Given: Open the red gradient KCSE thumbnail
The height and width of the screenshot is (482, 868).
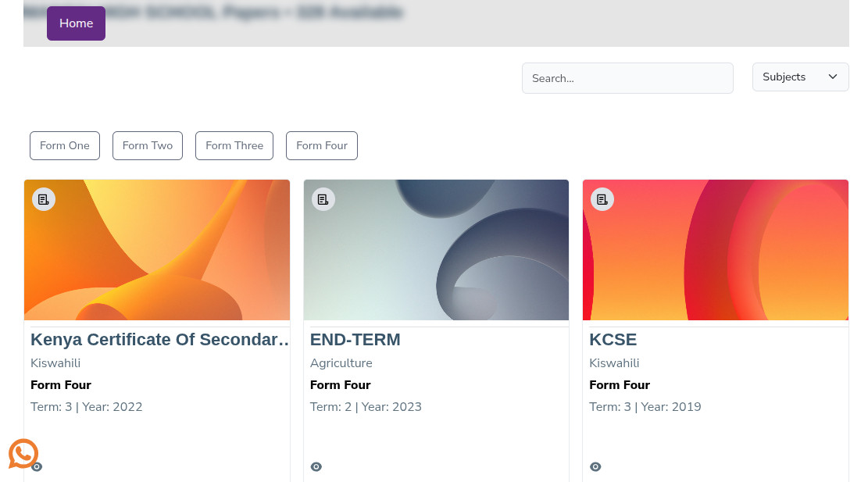Looking at the screenshot, I should tap(715, 249).
